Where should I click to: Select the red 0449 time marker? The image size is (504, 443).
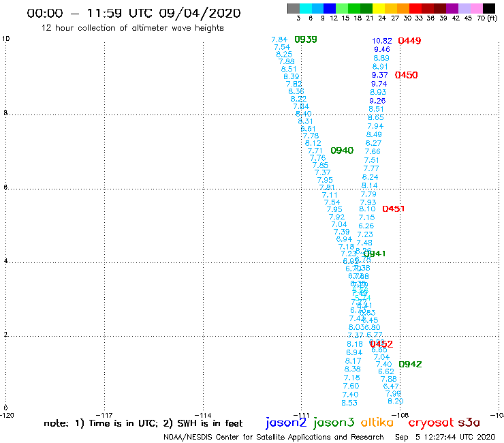coord(409,41)
